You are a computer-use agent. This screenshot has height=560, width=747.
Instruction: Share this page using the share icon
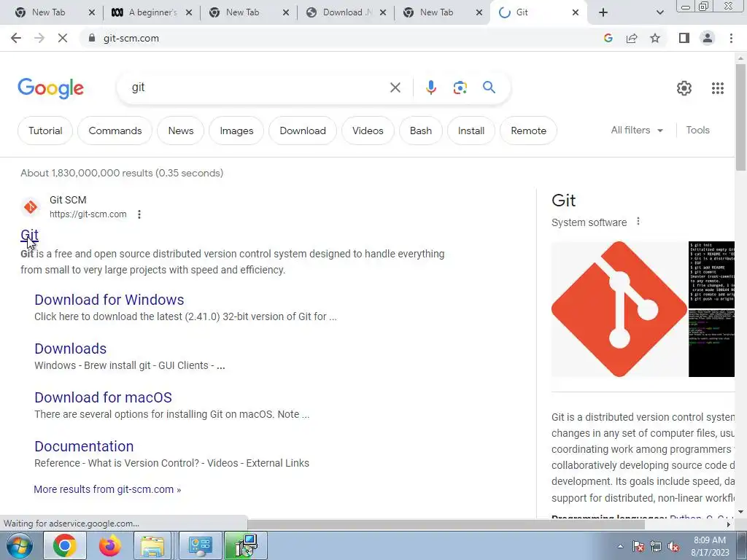[x=632, y=38]
